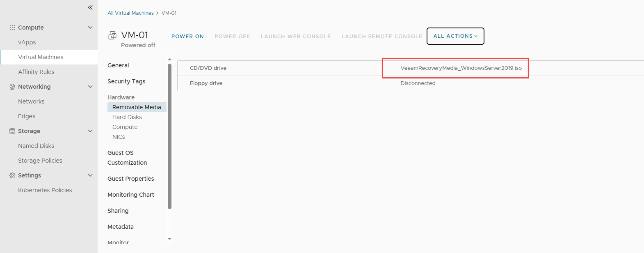Select NICs under Hardware

(x=119, y=137)
